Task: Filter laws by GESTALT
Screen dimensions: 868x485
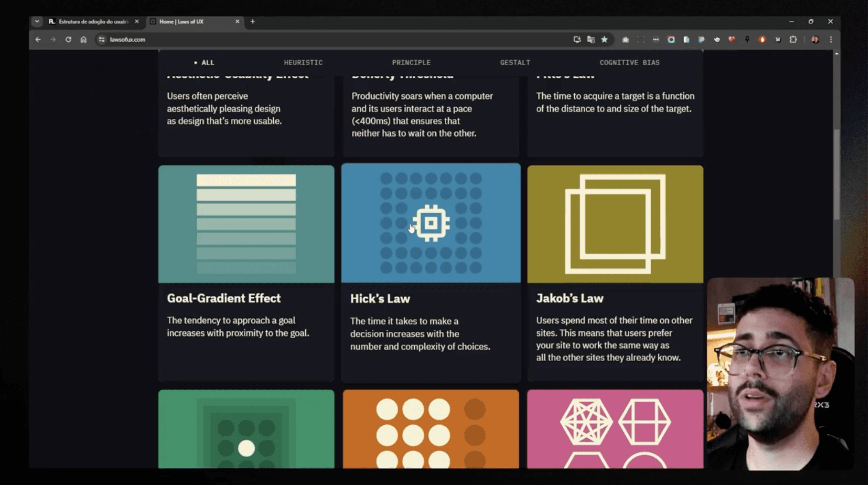Action: coord(515,62)
